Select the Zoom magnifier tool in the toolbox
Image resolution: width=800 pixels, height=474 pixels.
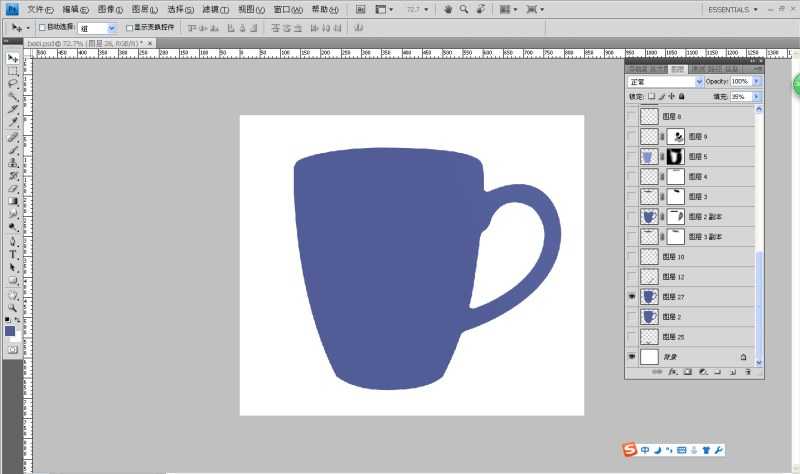[13, 306]
